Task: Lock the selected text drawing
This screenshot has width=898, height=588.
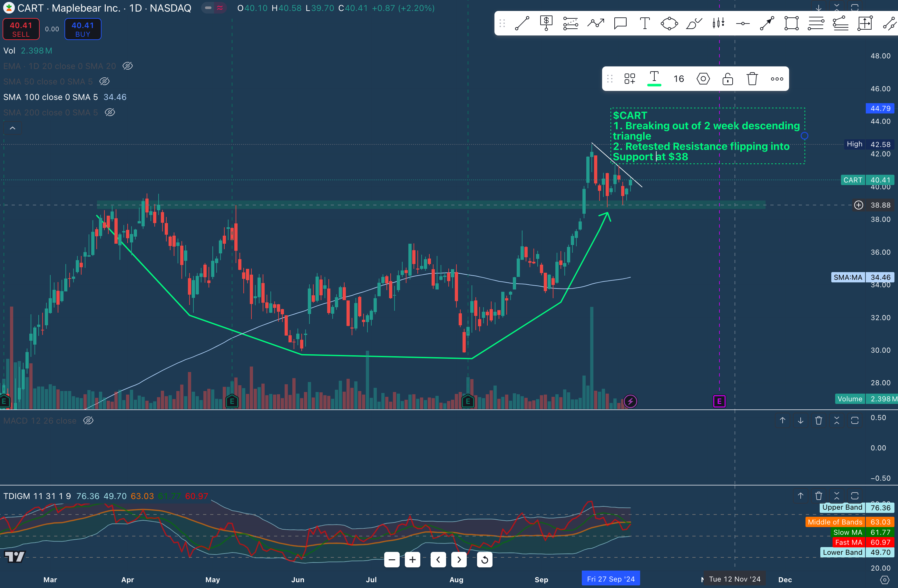Action: (728, 79)
